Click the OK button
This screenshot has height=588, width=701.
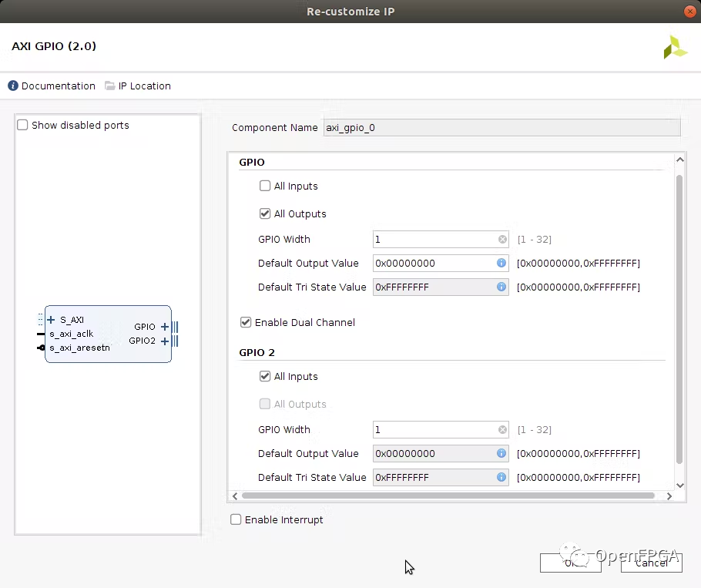point(570,563)
